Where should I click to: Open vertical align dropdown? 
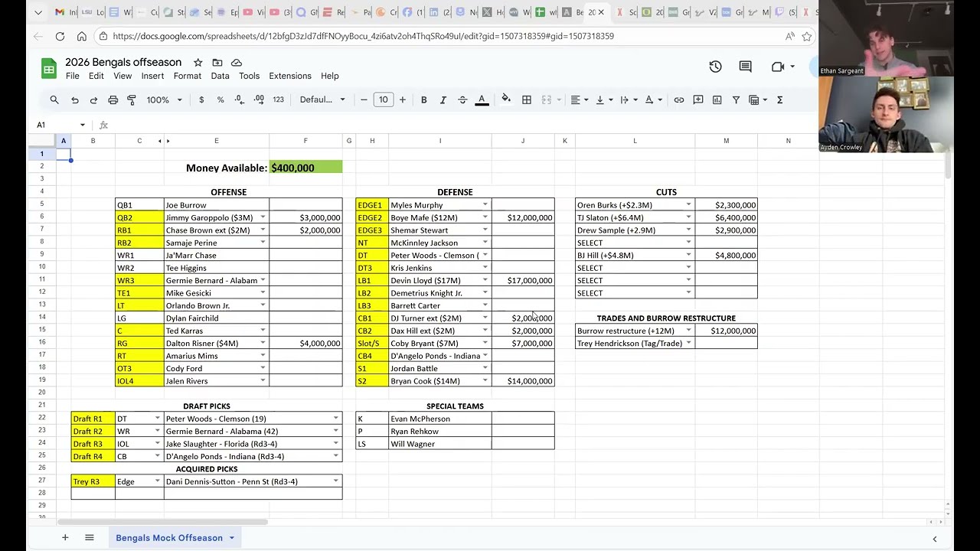point(603,99)
